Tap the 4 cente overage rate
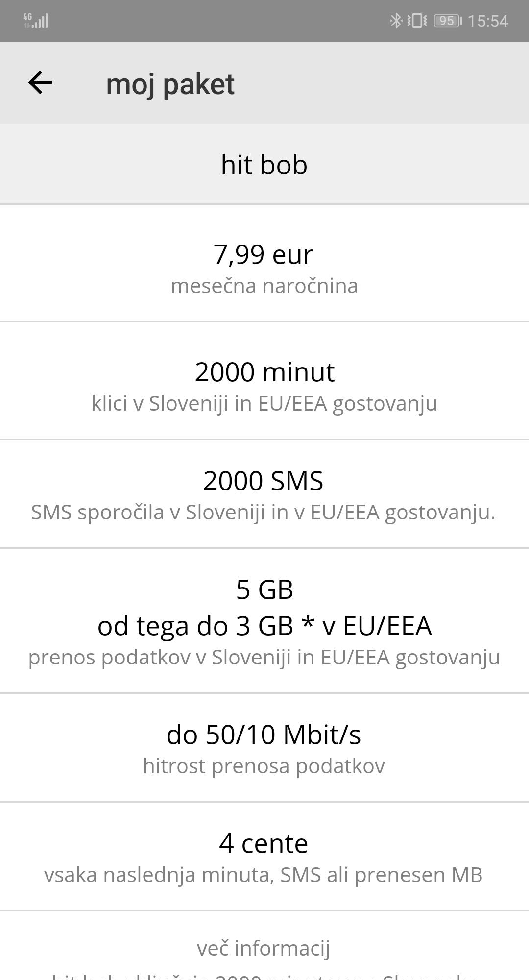This screenshot has width=529, height=980. pyautogui.click(x=264, y=843)
